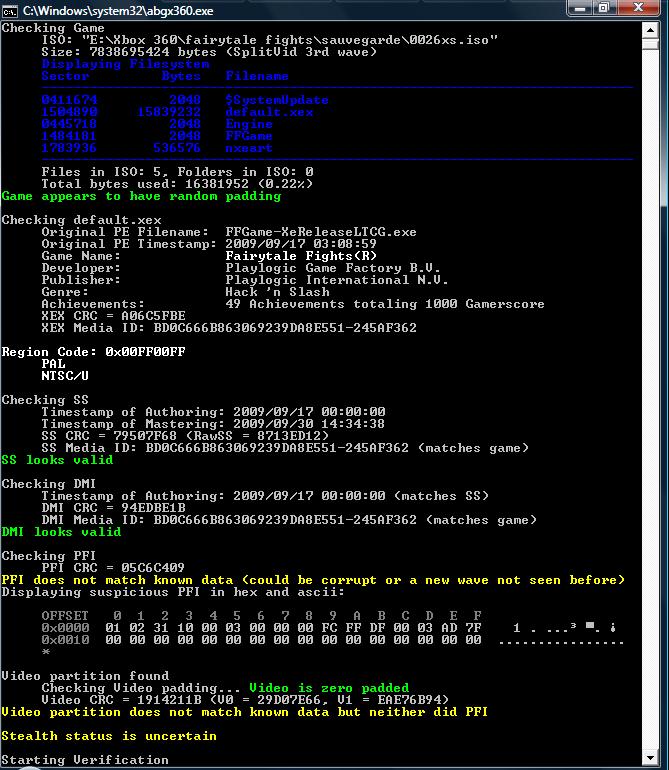Click the yellow 'PFI does not match known data' warning

[x=313, y=580]
